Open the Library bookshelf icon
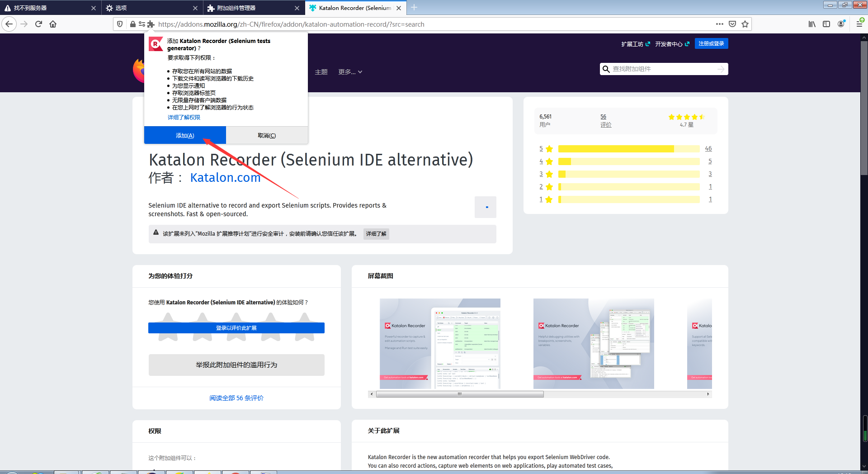This screenshot has width=868, height=474. click(x=812, y=24)
